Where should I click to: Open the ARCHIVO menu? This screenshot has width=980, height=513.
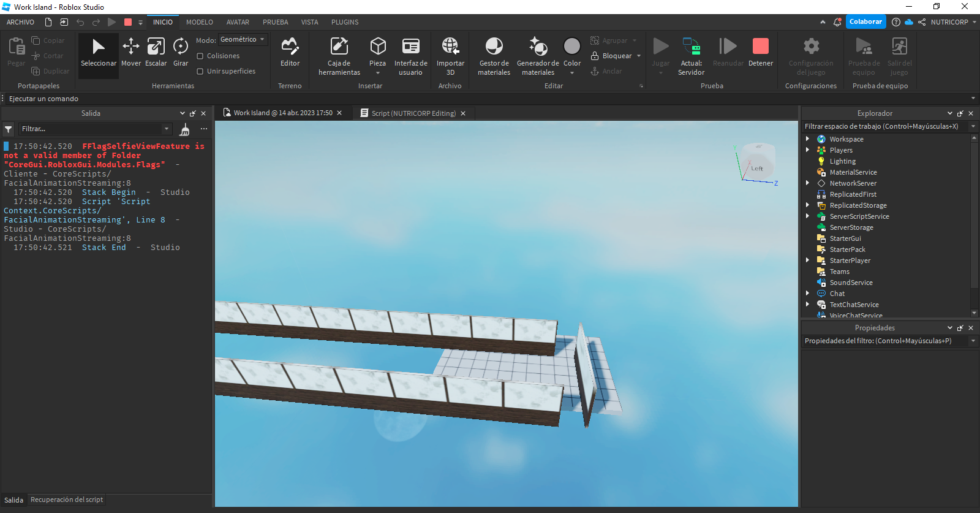pos(20,22)
